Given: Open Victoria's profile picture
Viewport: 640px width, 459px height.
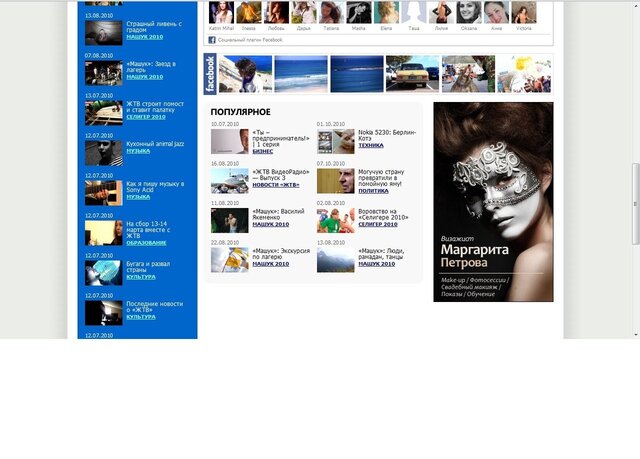Looking at the screenshot, I should click(524, 12).
